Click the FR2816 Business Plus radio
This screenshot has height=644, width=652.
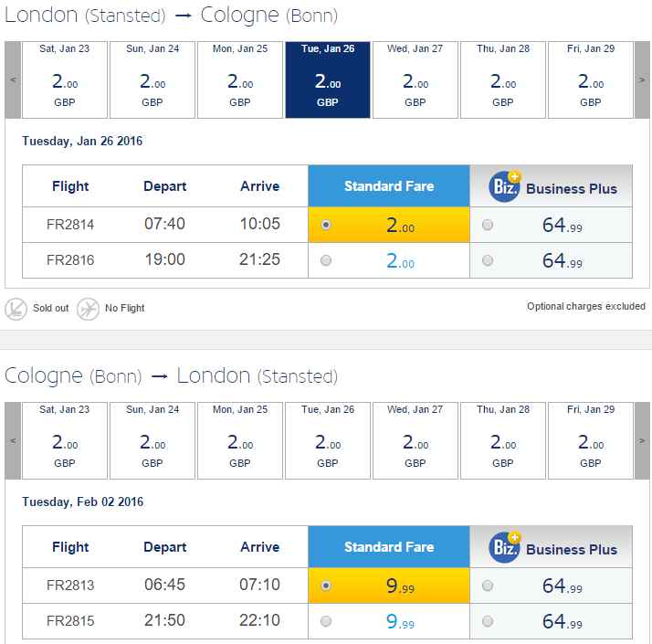tap(488, 260)
